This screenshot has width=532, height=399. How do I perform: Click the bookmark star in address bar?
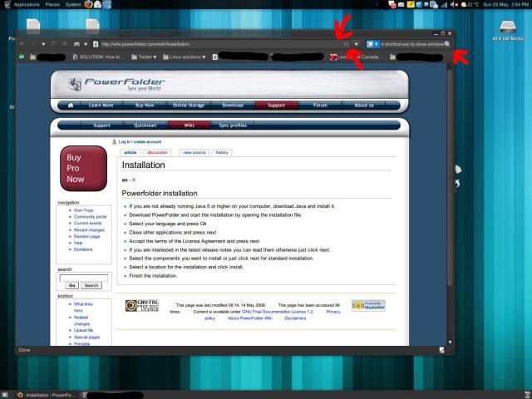(347, 44)
